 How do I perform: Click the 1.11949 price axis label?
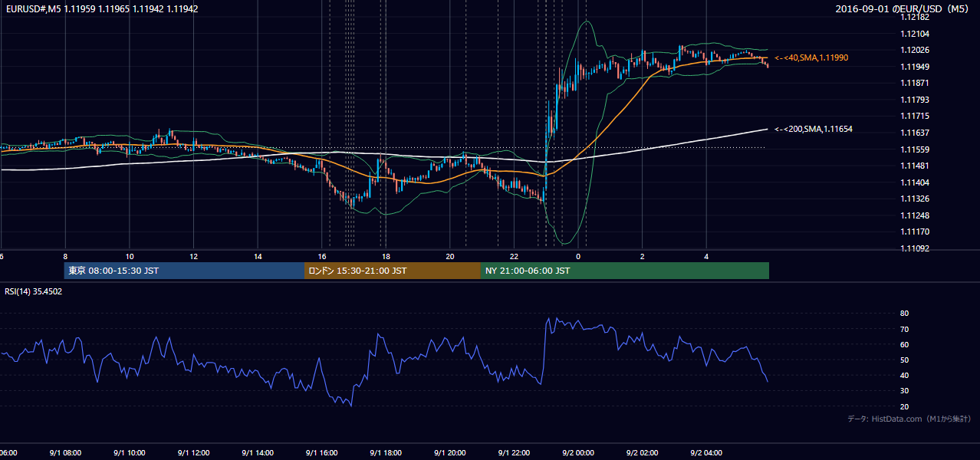pos(915,67)
